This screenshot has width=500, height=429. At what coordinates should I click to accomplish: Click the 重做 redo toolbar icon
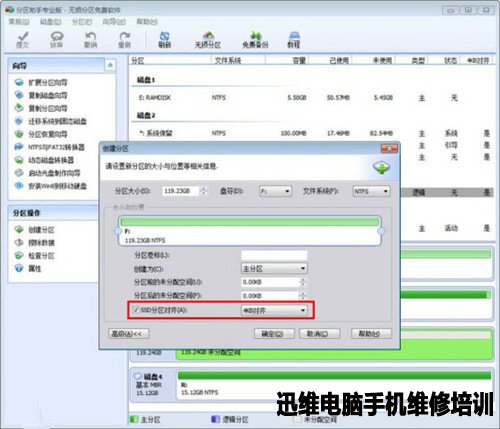tap(124, 40)
